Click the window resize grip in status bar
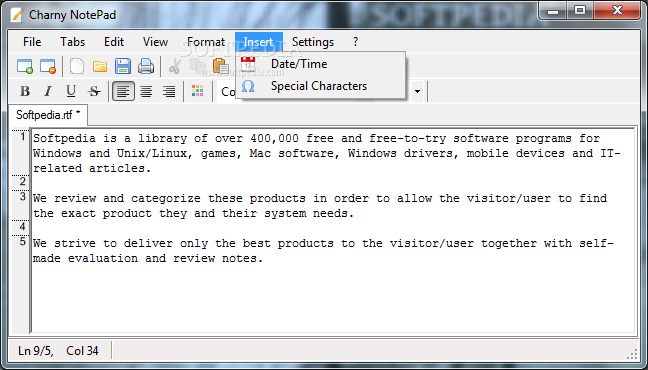The width and height of the screenshot is (648, 370). (632, 354)
